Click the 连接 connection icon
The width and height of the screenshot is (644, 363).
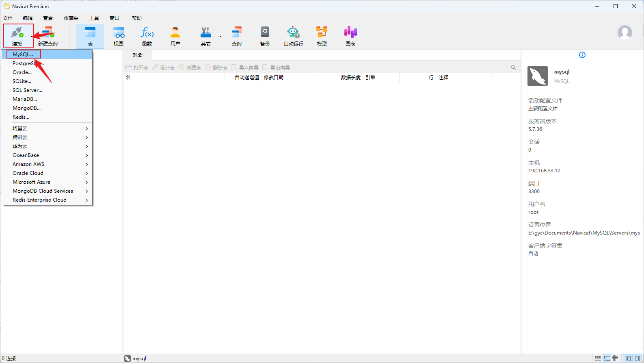coord(17,36)
